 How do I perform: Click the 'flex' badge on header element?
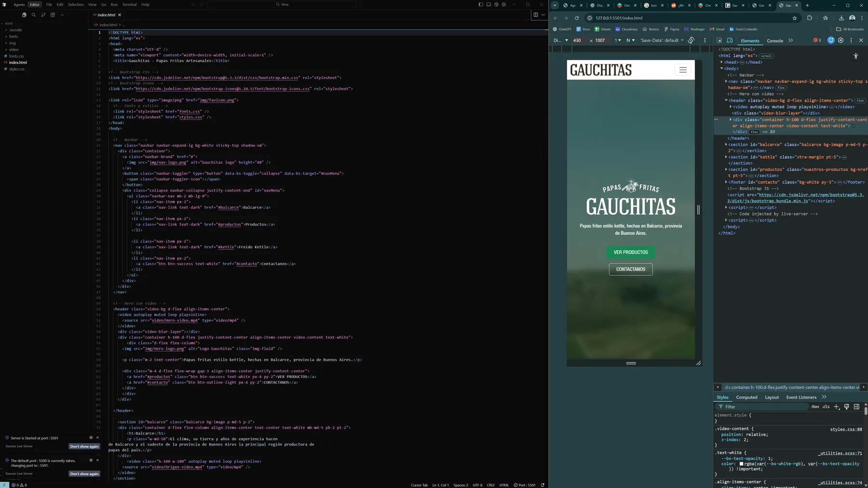click(860, 101)
